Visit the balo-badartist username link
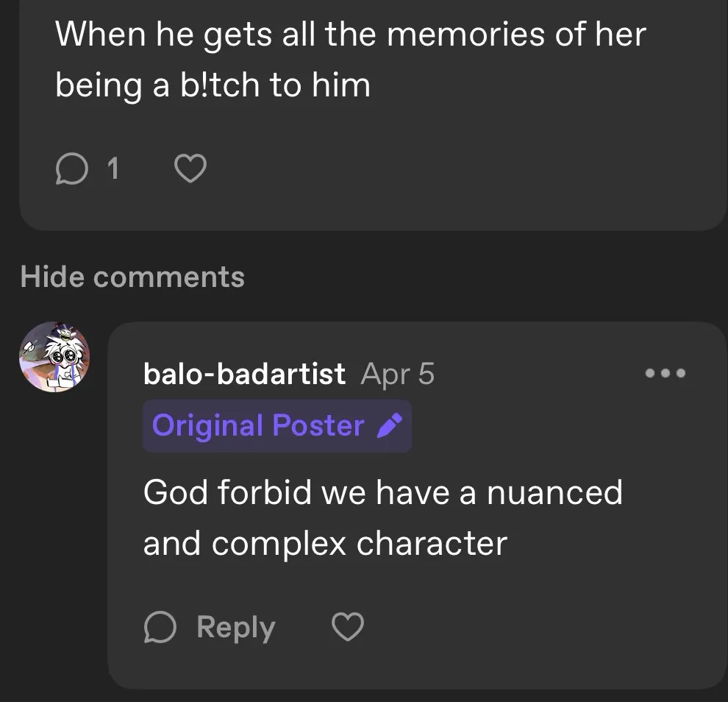This screenshot has height=702, width=728. (x=244, y=374)
